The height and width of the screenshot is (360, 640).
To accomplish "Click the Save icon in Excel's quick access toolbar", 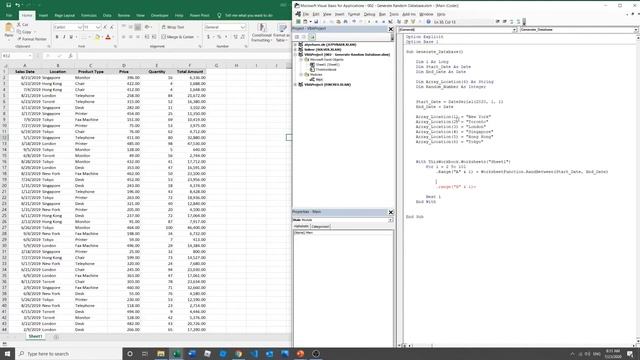I will pos(9,5).
